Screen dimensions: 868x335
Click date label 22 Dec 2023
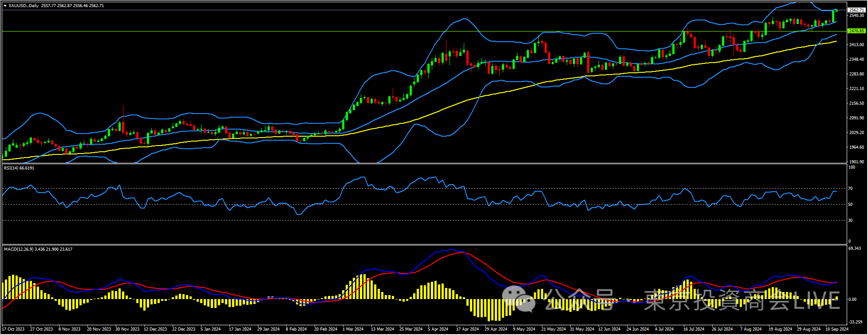coord(184,329)
